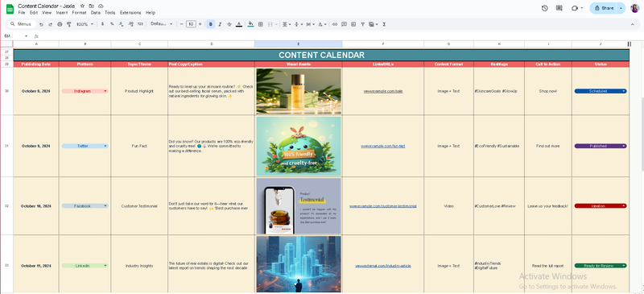Click the insert link icon
644x294 pixels.
(335, 24)
